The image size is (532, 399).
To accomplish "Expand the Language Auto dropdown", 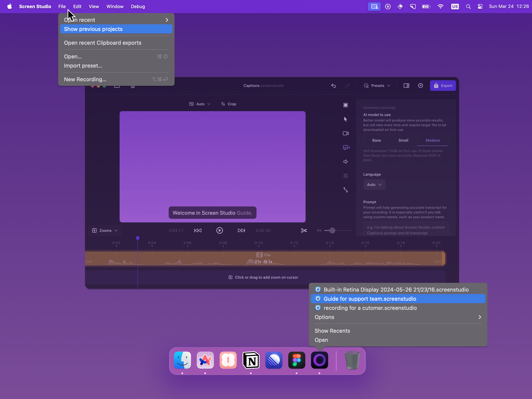I will (374, 185).
